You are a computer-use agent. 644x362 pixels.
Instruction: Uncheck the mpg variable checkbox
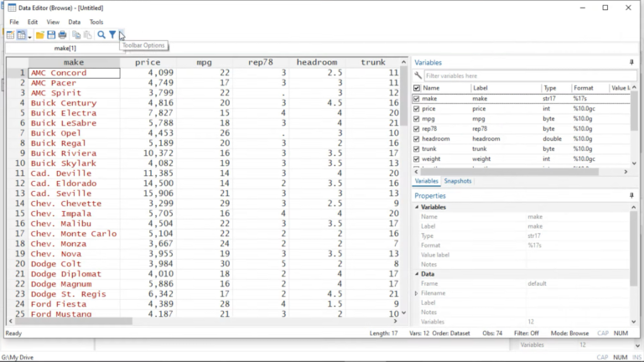point(417,119)
